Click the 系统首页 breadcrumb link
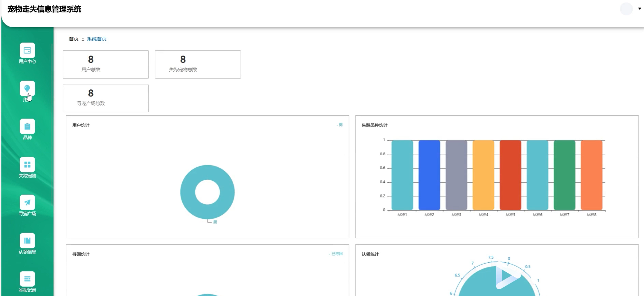The height and width of the screenshot is (296, 644). click(97, 39)
